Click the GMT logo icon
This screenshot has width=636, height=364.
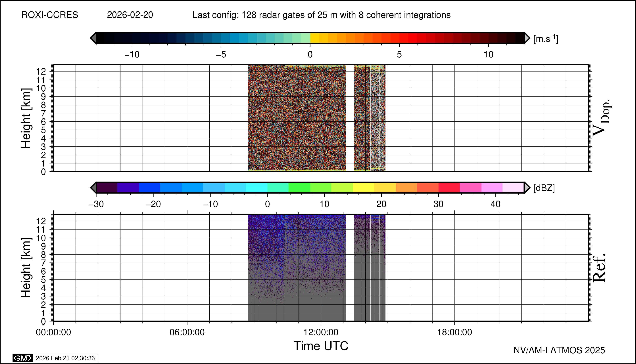tap(22, 358)
